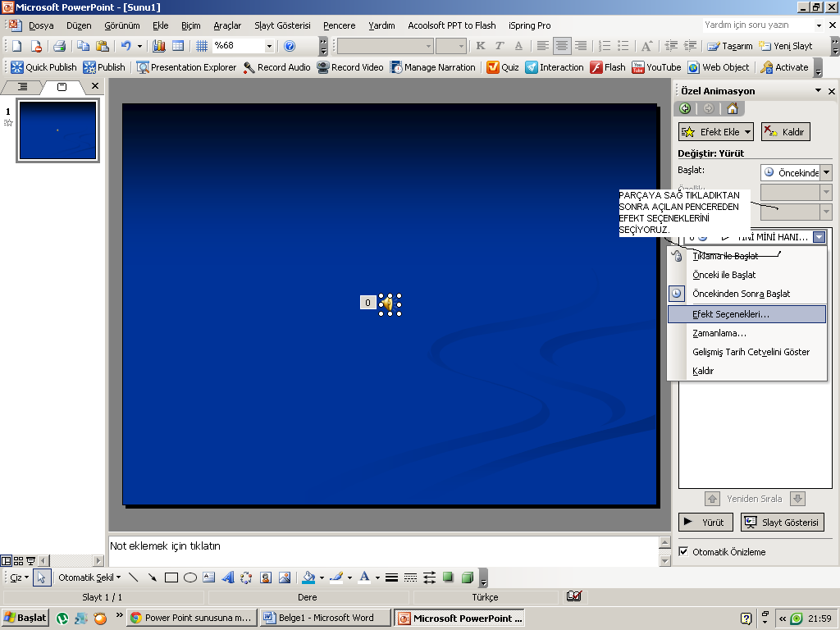This screenshot has height=630, width=840.
Task: Click the Record Audio microphone icon
Action: pyautogui.click(x=249, y=67)
